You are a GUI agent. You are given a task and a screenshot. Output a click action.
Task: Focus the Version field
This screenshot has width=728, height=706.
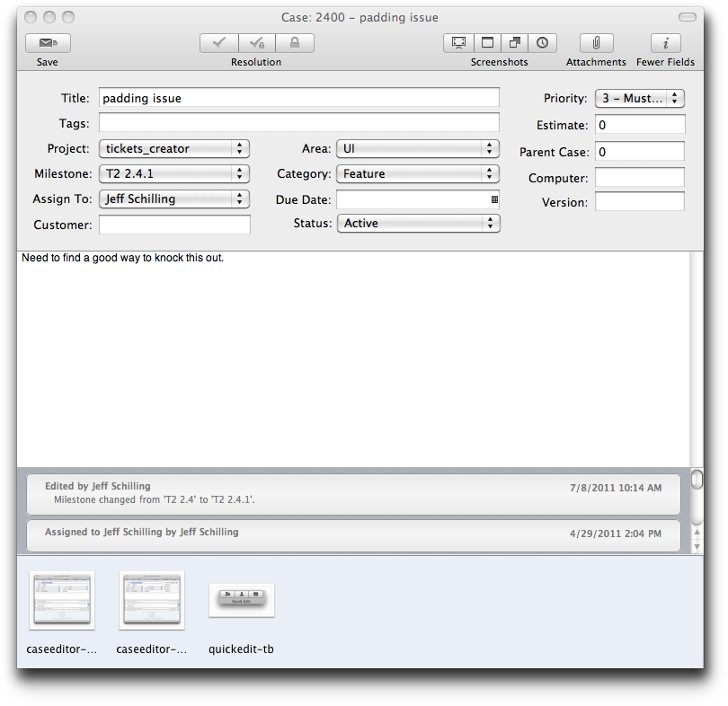click(640, 202)
